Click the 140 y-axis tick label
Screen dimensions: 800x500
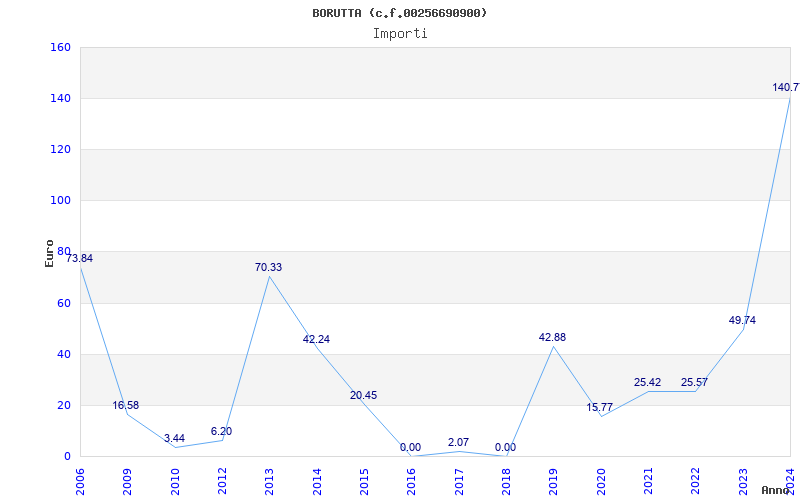click(60, 98)
